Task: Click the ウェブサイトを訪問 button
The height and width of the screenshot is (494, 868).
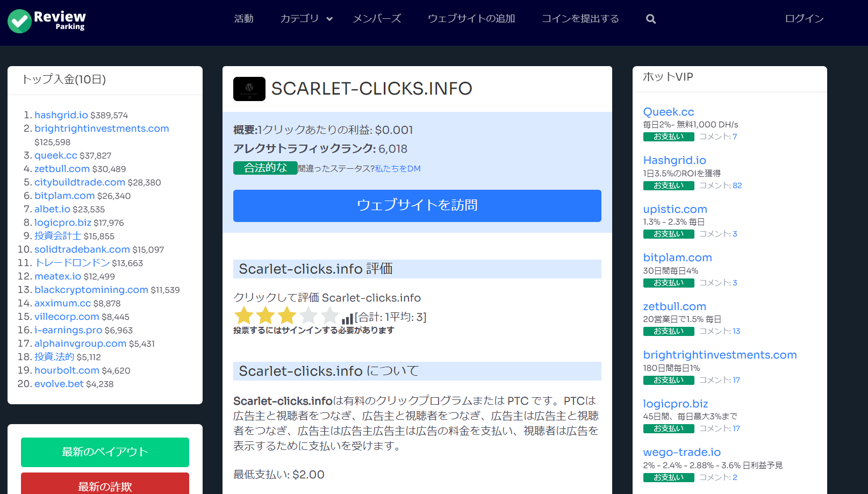Action: (x=417, y=206)
